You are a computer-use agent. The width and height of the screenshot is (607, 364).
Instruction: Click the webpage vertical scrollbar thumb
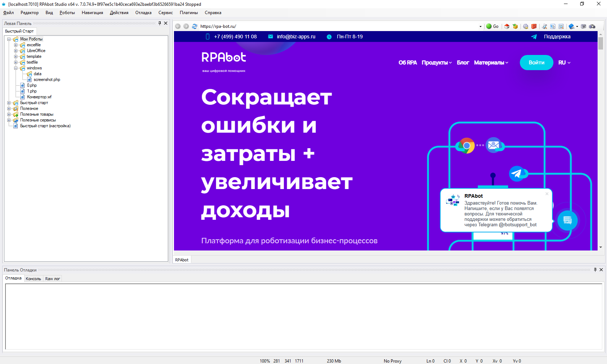(x=600, y=43)
